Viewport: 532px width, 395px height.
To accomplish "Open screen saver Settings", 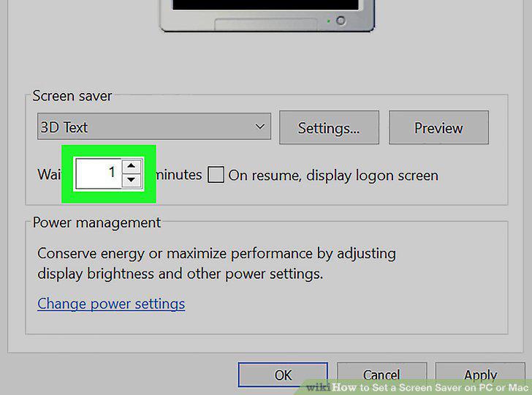I will point(329,128).
